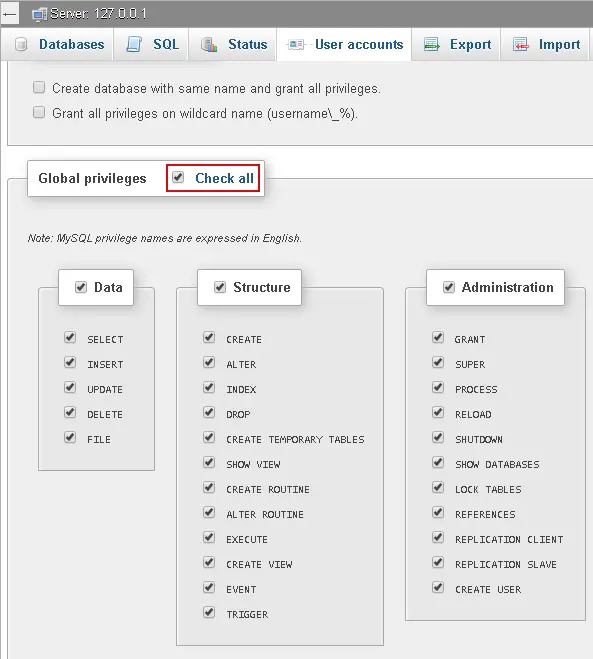Click the Check all label

click(224, 178)
